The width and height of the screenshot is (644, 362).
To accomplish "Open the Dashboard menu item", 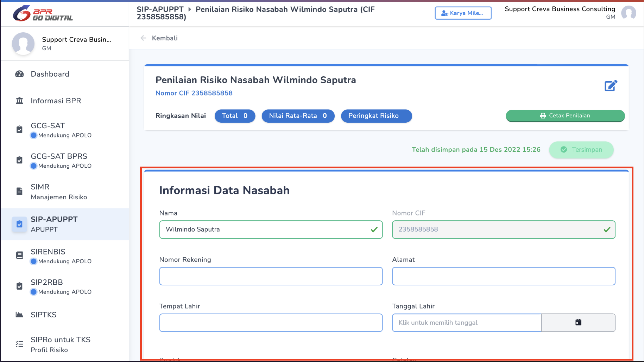I will pyautogui.click(x=65, y=74).
